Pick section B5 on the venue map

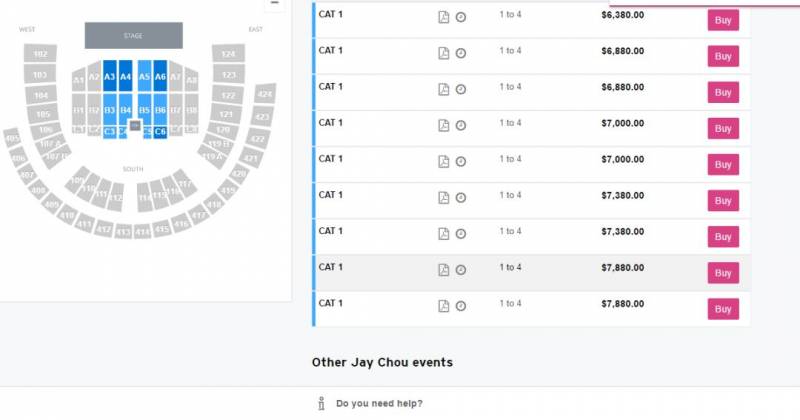(x=144, y=109)
